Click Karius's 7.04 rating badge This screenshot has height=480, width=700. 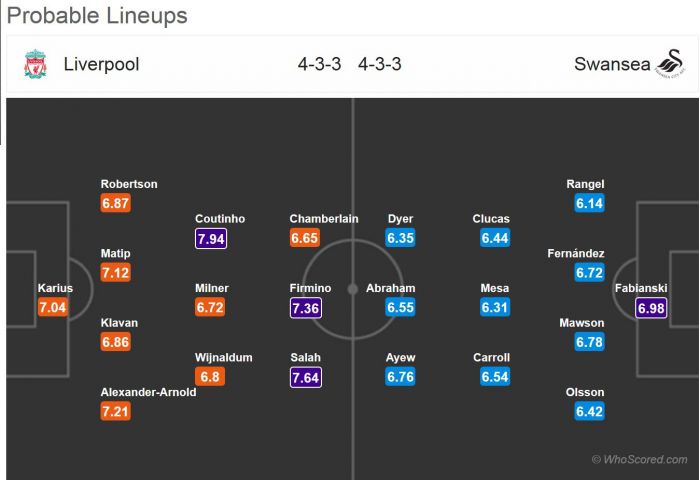(x=53, y=308)
